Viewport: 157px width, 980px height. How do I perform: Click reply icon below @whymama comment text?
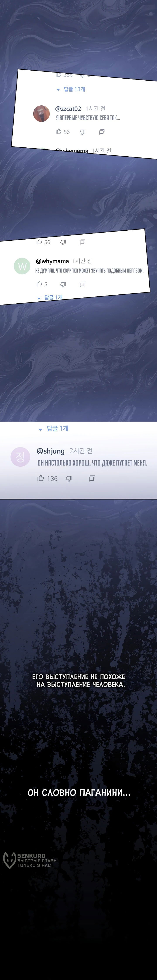coord(82,284)
